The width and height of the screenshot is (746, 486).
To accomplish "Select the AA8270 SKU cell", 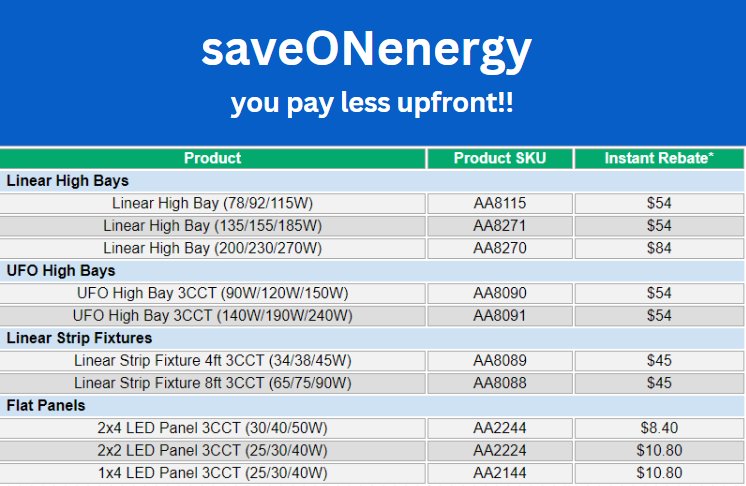I will coord(500,248).
